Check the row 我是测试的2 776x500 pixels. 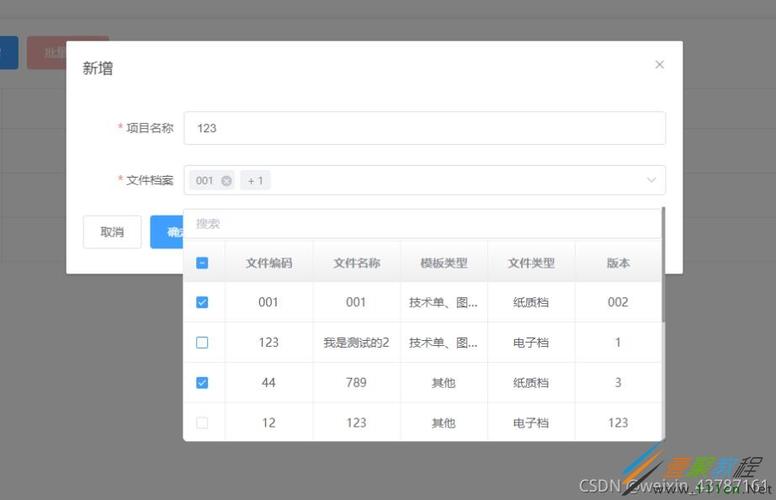[x=202, y=343]
